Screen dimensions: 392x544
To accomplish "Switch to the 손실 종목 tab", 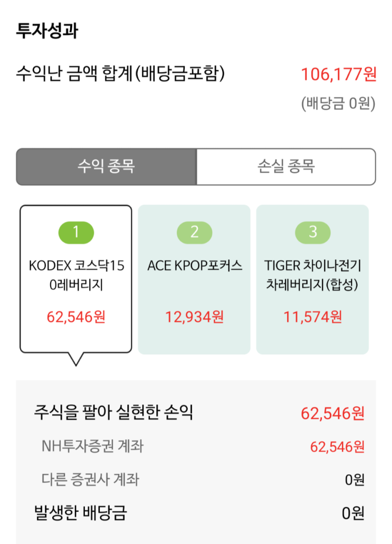I will pos(286,166).
